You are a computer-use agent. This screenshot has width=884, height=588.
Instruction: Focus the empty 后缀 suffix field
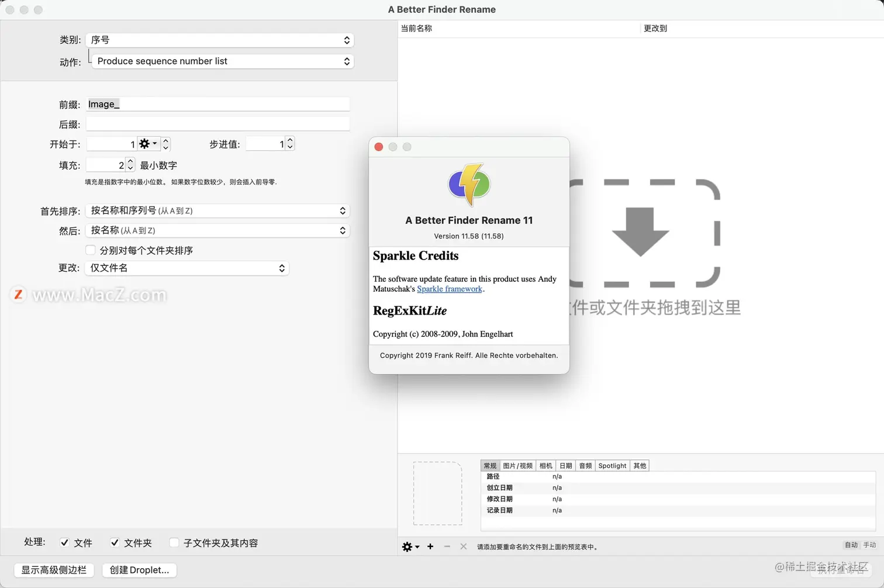tap(218, 124)
